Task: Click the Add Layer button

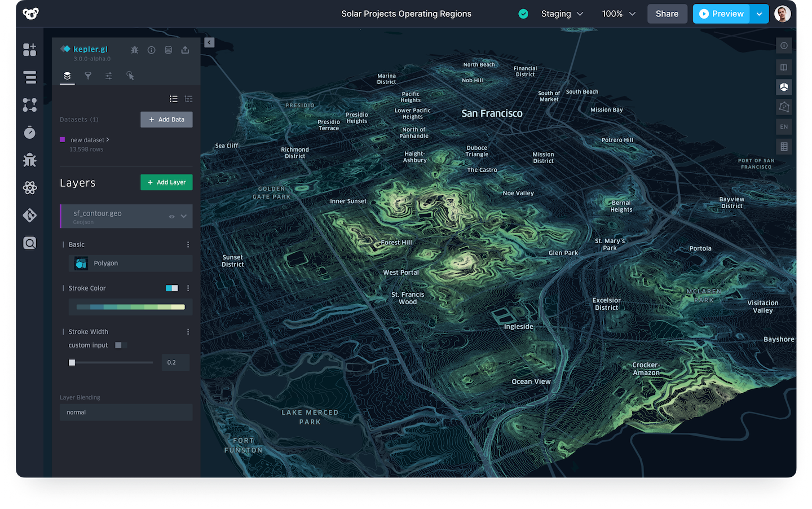Action: point(166,182)
